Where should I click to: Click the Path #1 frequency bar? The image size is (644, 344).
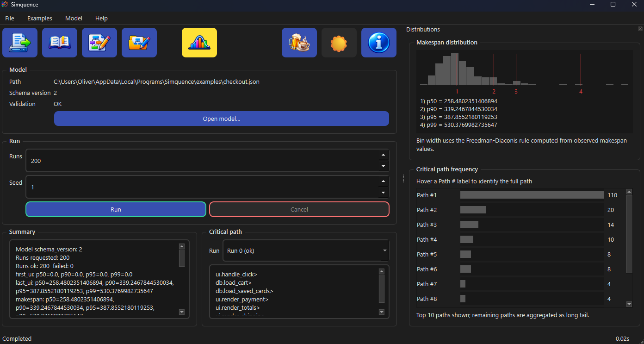[x=532, y=195]
